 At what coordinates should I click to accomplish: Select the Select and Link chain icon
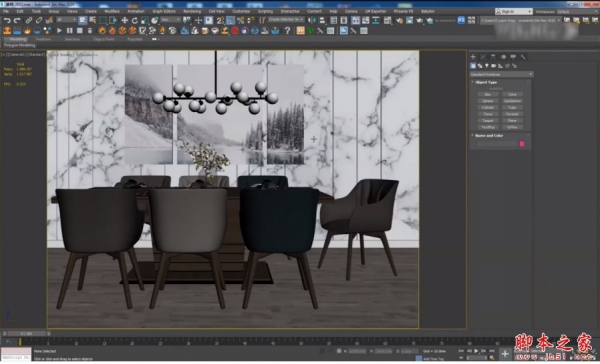pos(29,20)
